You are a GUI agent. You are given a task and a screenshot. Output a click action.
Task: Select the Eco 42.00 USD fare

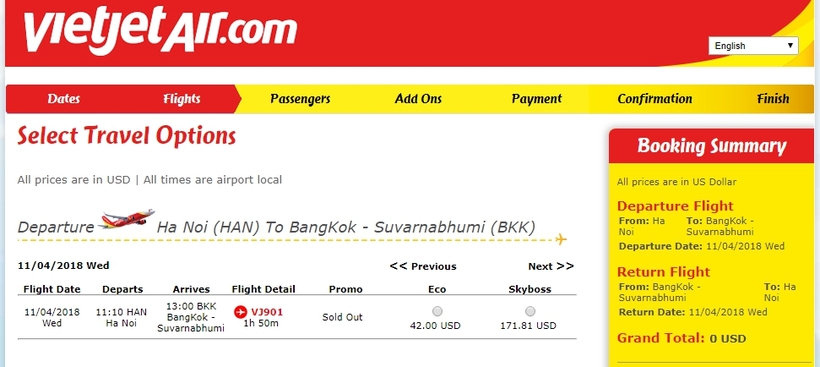coord(437,312)
